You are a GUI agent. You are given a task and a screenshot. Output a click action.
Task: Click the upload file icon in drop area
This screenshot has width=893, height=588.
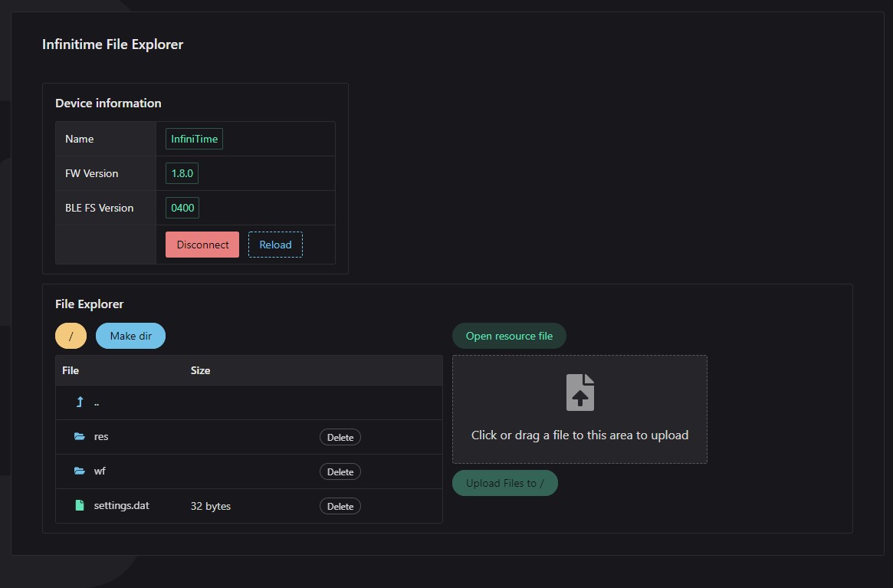point(579,393)
